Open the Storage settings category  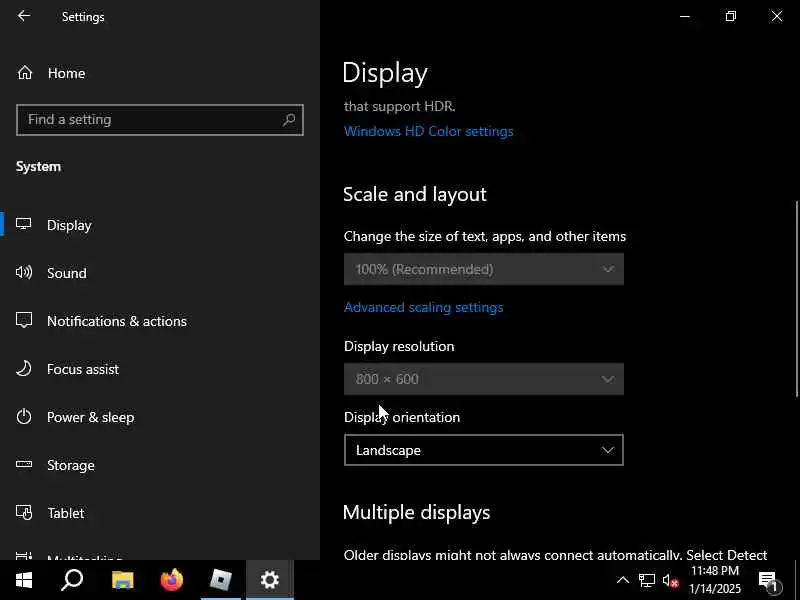[160, 465]
